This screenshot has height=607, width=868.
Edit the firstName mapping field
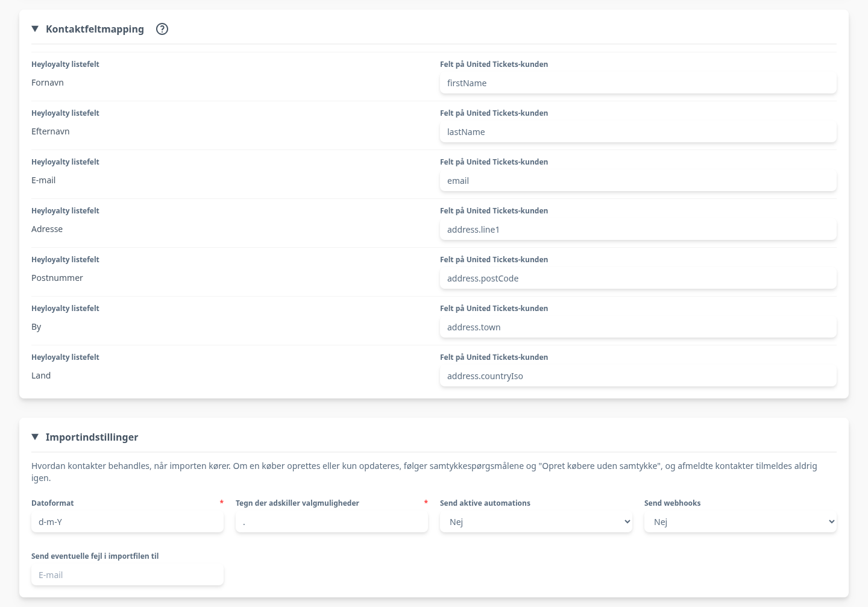(x=638, y=83)
